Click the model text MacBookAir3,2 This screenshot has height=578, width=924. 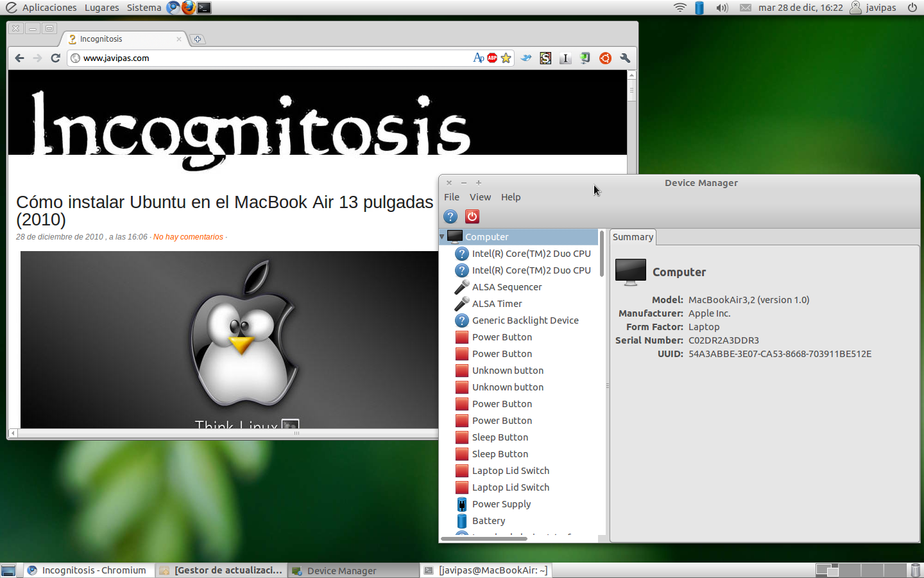coord(749,300)
